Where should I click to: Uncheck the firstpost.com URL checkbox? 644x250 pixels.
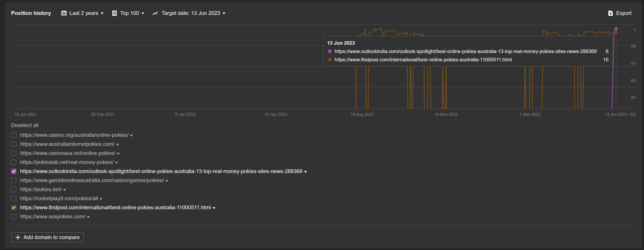[14, 208]
